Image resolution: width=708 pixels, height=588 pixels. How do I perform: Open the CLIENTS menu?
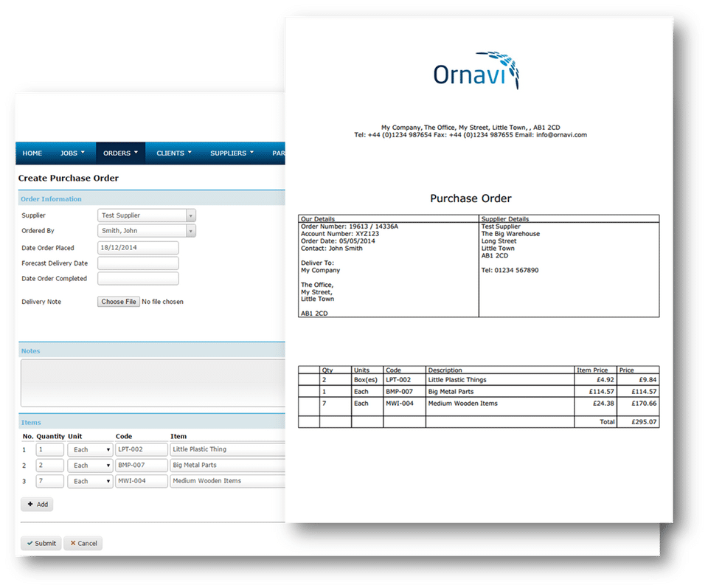click(x=174, y=153)
